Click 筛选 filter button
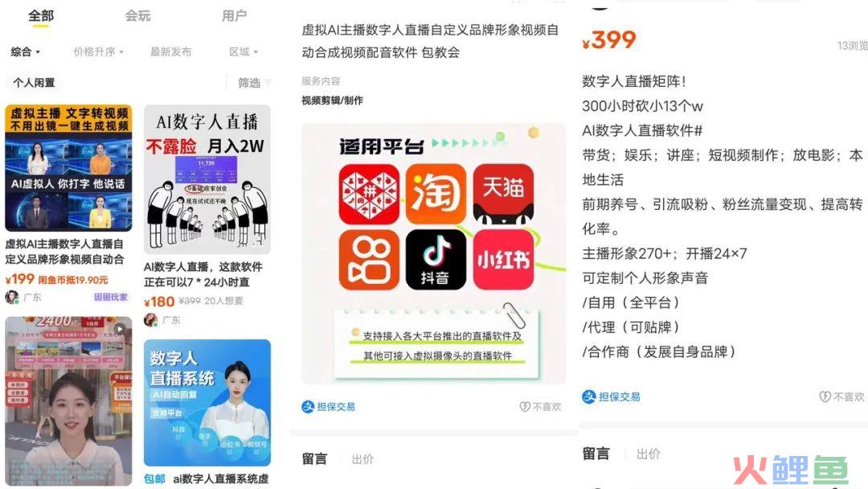868x489 pixels. tap(254, 83)
